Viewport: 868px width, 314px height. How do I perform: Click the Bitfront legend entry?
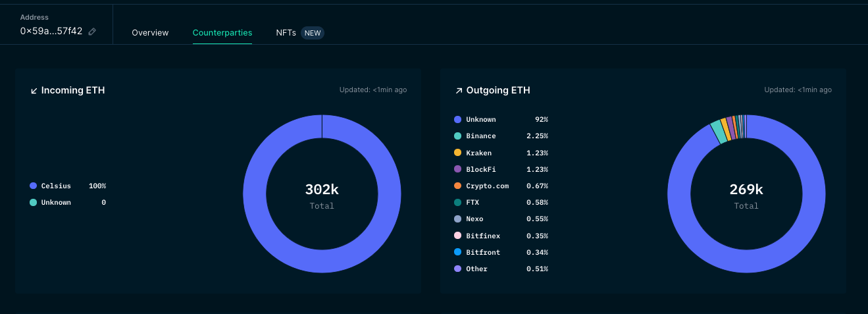coord(483,252)
